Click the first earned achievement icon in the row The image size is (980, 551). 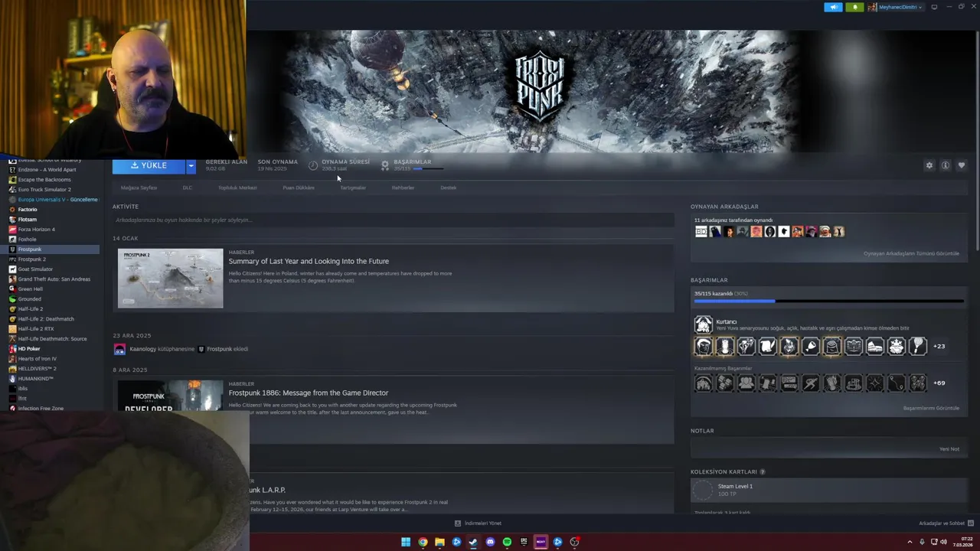(x=703, y=346)
